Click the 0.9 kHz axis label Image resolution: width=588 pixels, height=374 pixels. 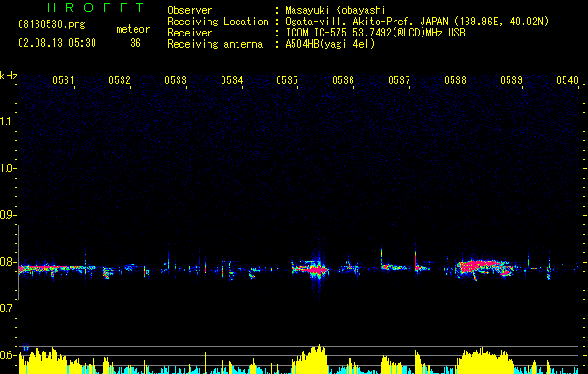(7, 215)
